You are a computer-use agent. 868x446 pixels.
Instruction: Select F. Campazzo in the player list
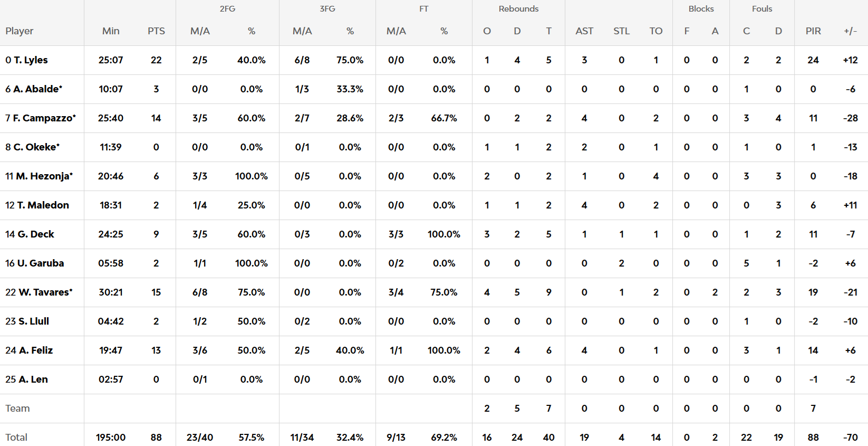point(44,118)
